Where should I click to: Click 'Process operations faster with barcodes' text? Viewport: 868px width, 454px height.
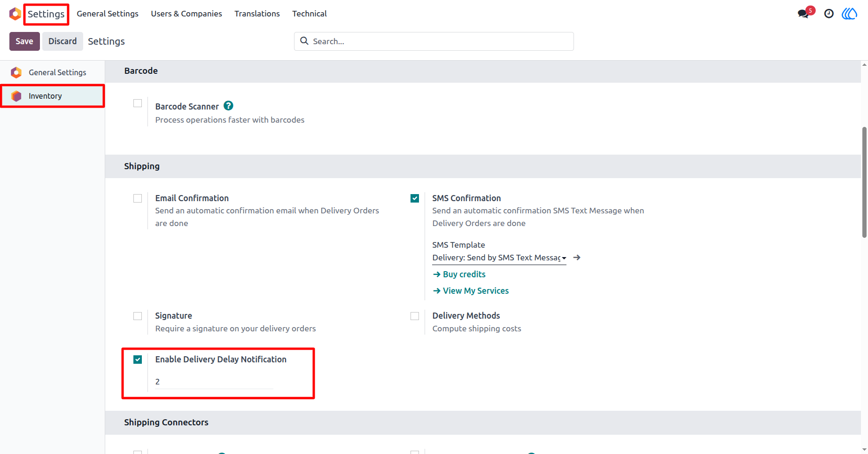(x=230, y=120)
